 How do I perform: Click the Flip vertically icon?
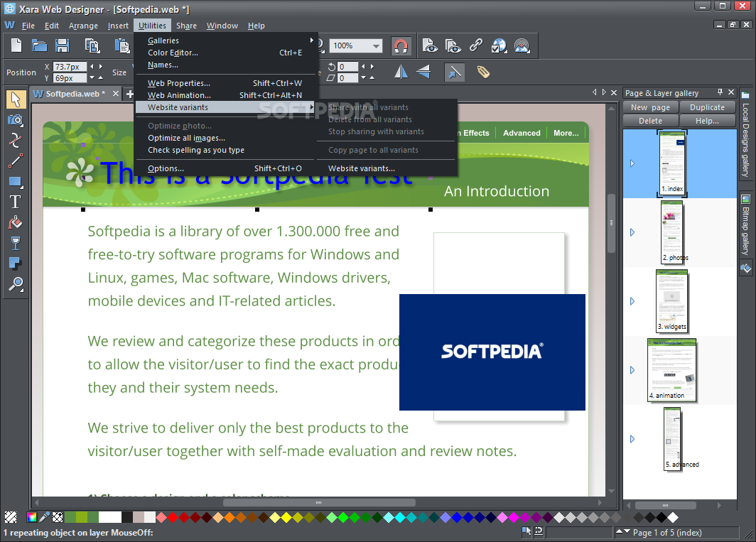[x=423, y=72]
